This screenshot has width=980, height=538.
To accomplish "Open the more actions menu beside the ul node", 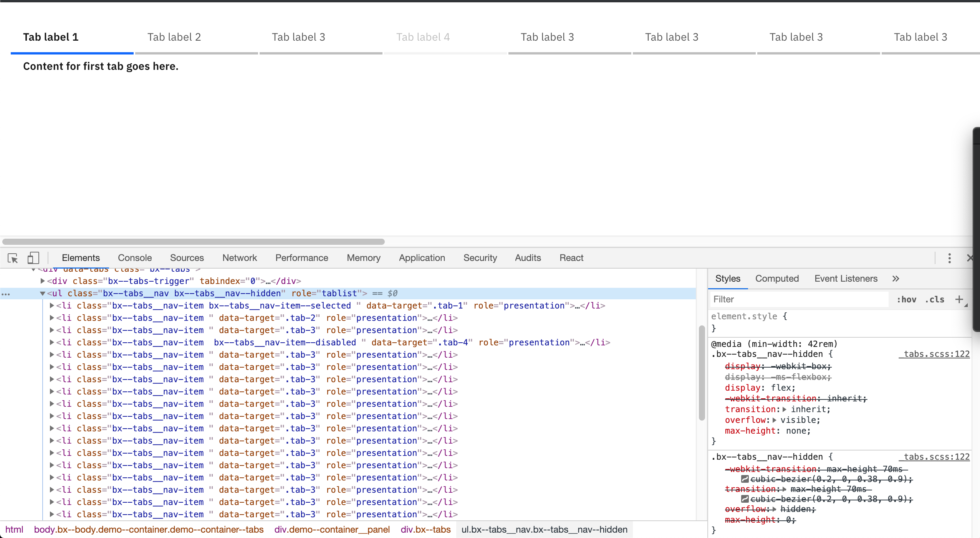I will click(6, 294).
